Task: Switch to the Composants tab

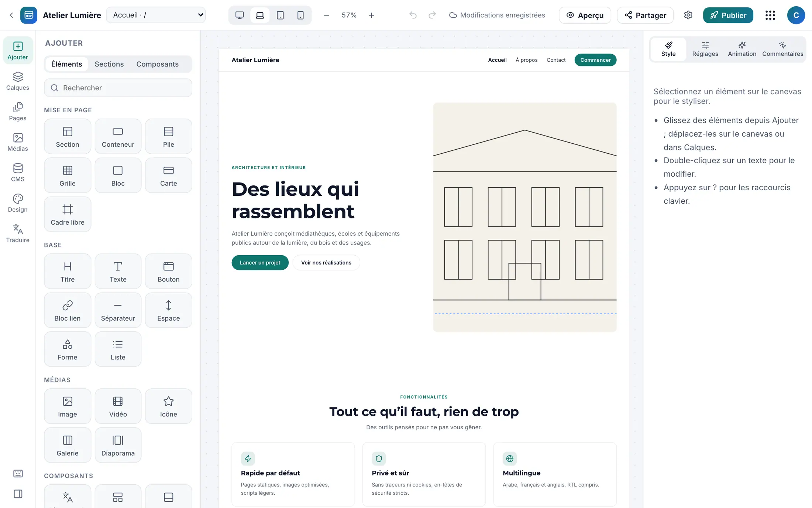Action: tap(157, 64)
